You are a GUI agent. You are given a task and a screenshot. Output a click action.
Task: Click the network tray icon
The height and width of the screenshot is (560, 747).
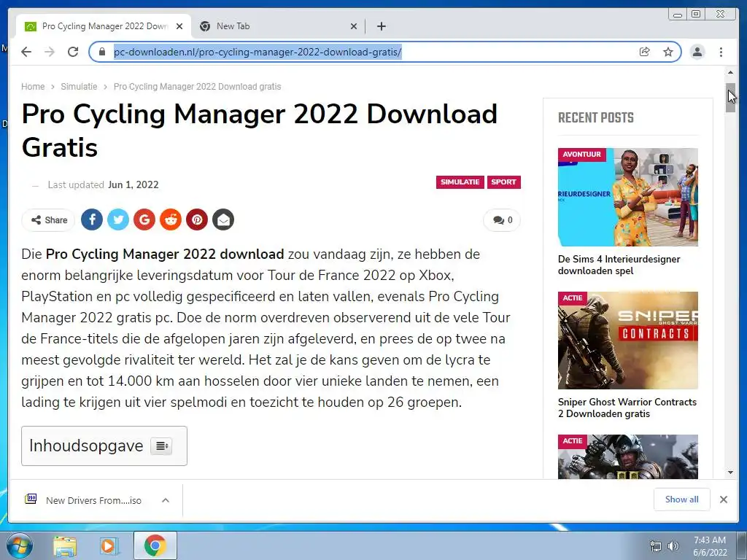[x=656, y=546]
